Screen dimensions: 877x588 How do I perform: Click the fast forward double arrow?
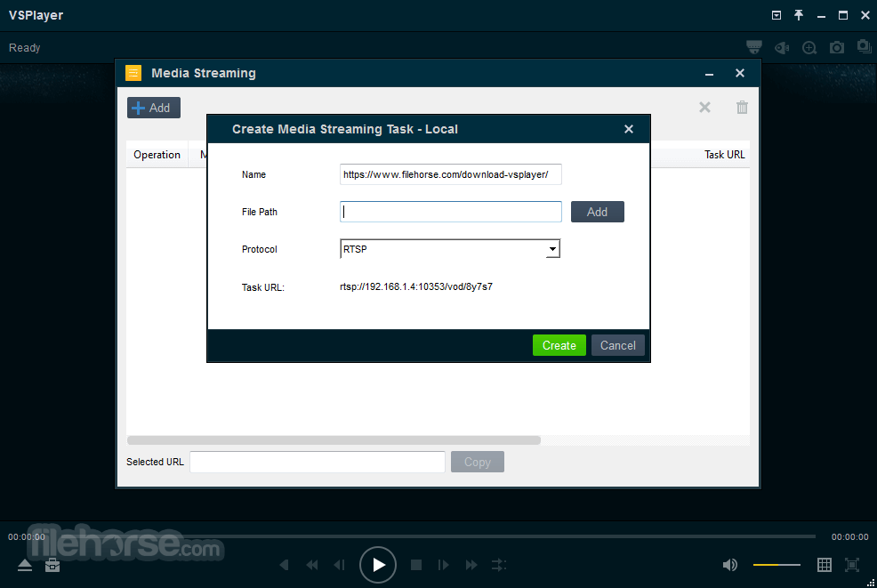[x=471, y=565]
